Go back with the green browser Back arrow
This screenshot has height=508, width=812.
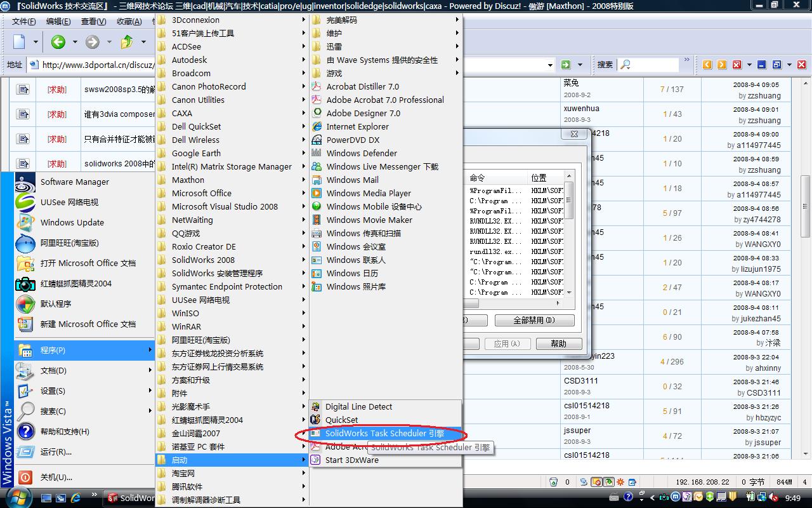tap(58, 42)
